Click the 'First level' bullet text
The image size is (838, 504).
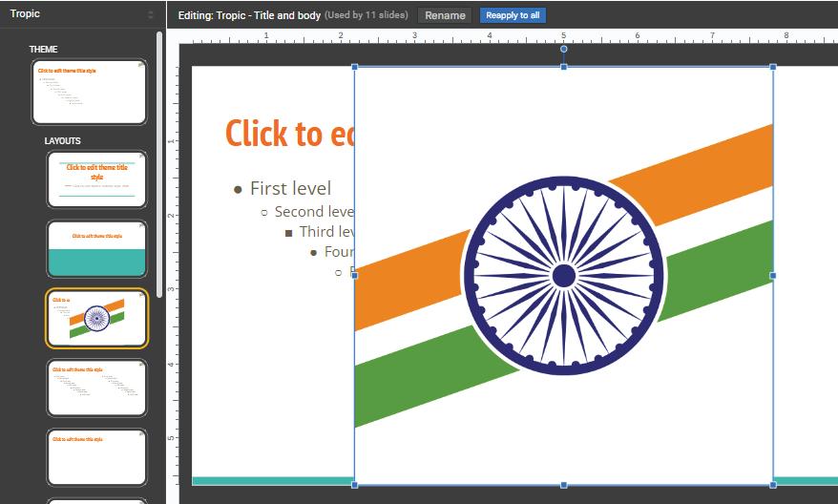tap(291, 188)
